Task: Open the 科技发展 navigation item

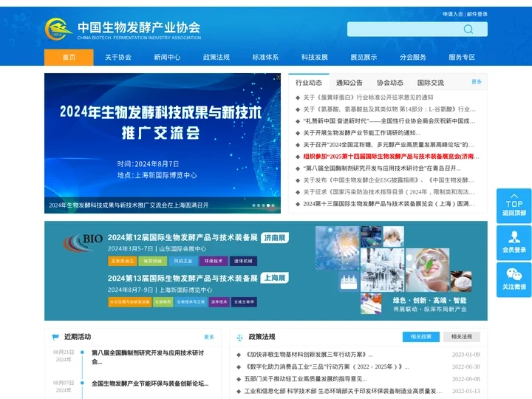Action: 315,58
